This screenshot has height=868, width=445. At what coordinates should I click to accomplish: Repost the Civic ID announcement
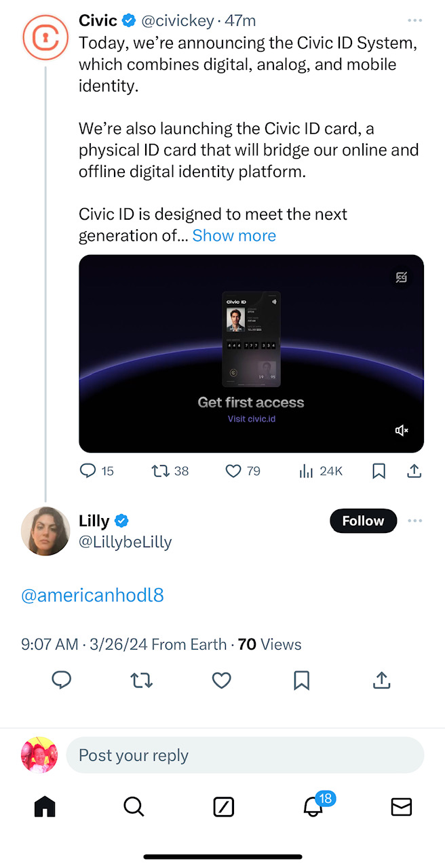pyautogui.click(x=159, y=471)
